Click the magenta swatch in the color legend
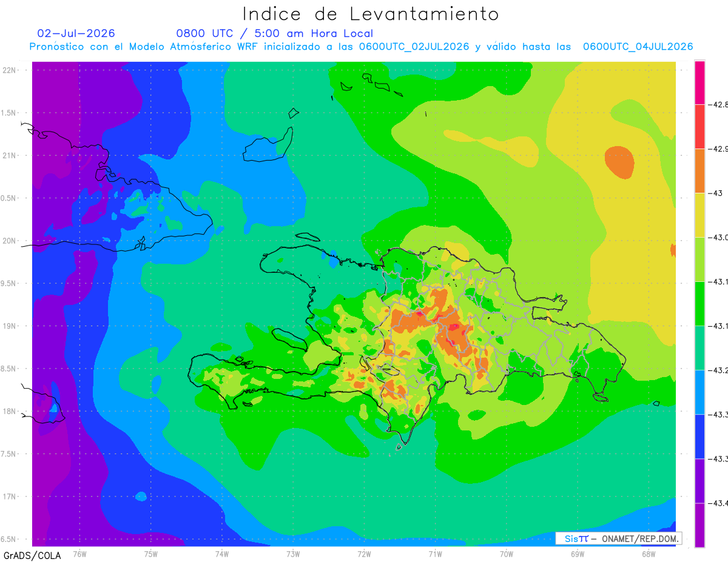This screenshot has width=728, height=562. pyautogui.click(x=699, y=82)
